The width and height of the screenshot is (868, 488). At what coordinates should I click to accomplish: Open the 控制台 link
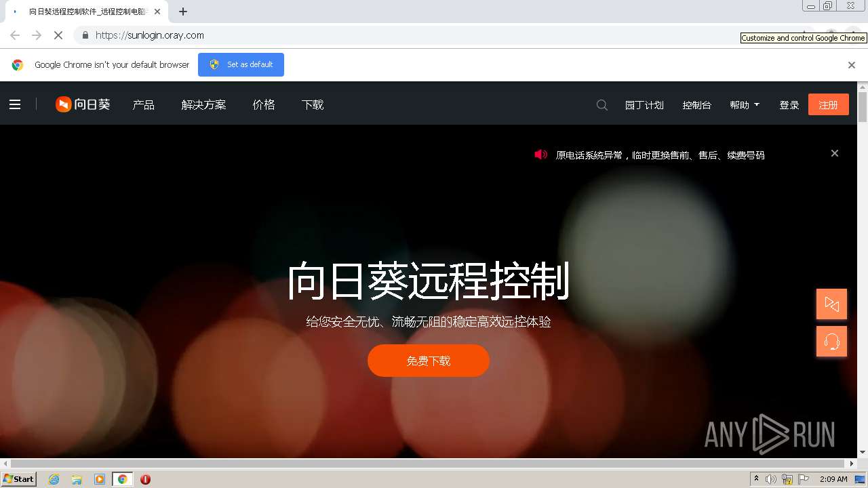tap(696, 105)
